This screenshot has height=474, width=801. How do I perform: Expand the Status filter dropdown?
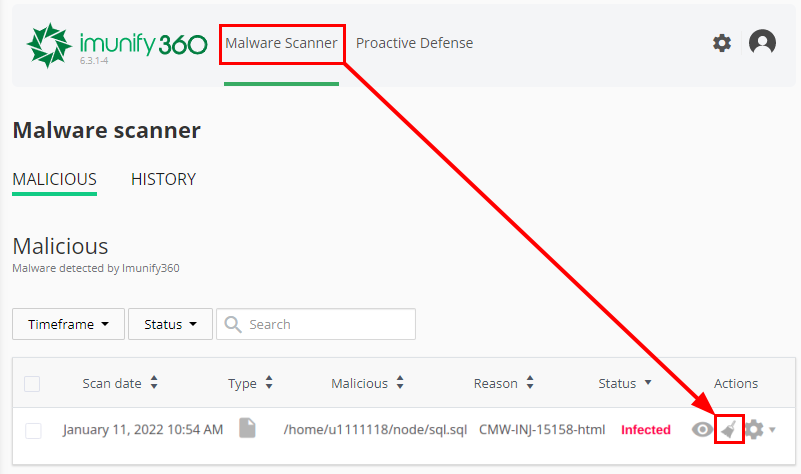pos(170,324)
